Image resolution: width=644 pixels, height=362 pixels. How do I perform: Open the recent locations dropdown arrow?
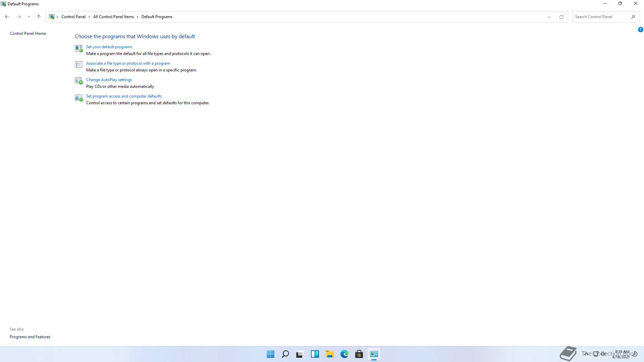tap(29, 17)
